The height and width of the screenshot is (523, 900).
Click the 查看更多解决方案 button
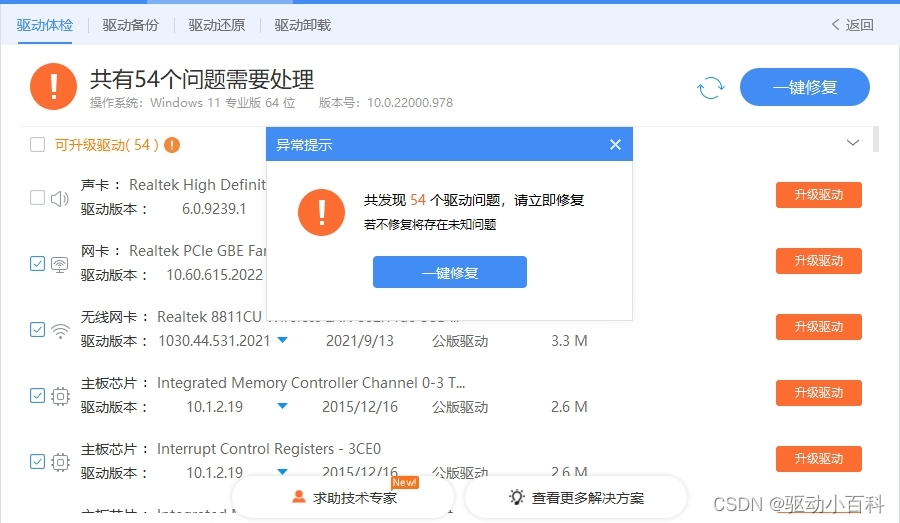576,497
